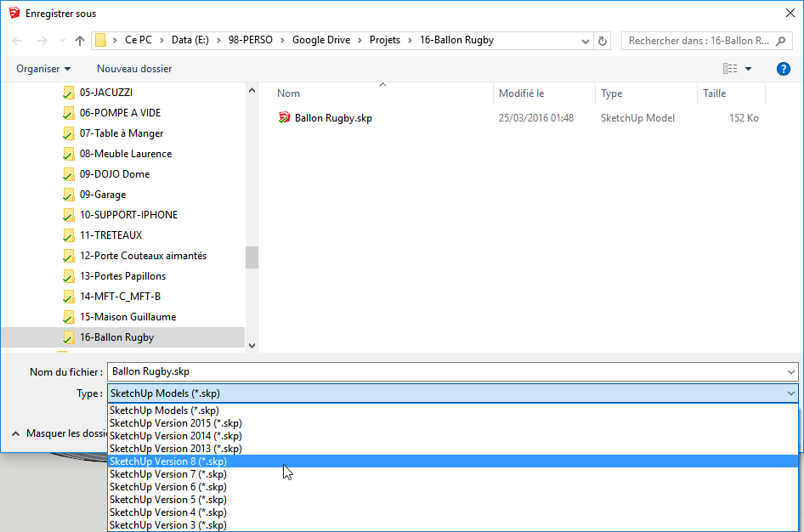
Task: Go back with the back arrow
Action: 17,41
